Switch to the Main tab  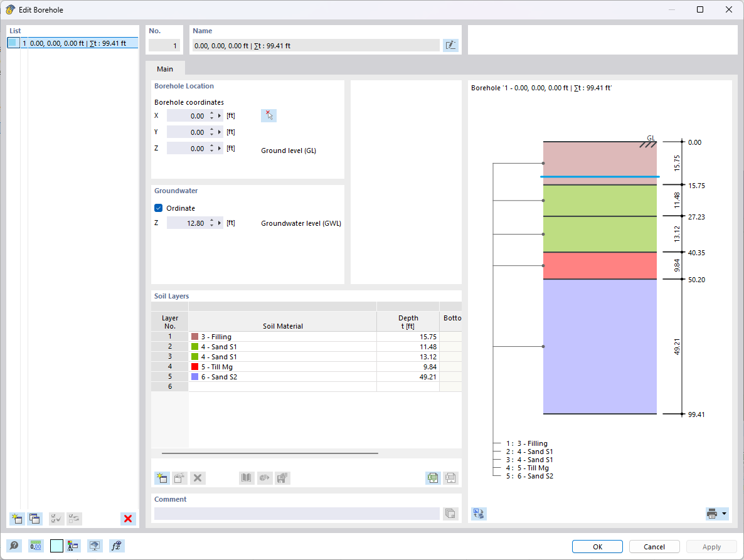click(164, 69)
